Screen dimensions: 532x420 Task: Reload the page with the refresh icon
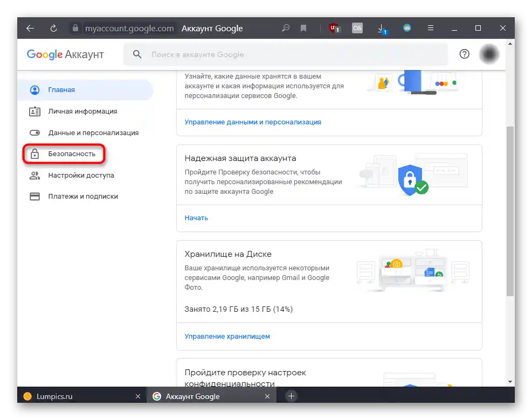coord(53,28)
